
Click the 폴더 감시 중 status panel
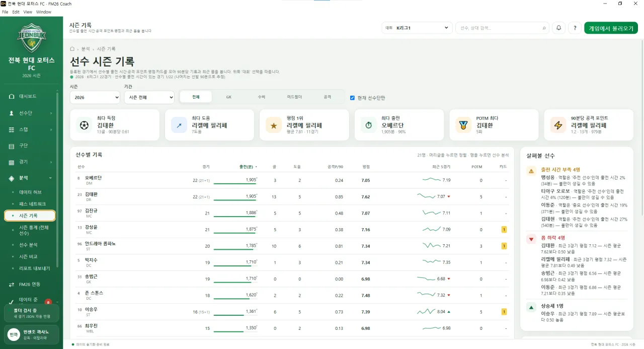[31, 313]
